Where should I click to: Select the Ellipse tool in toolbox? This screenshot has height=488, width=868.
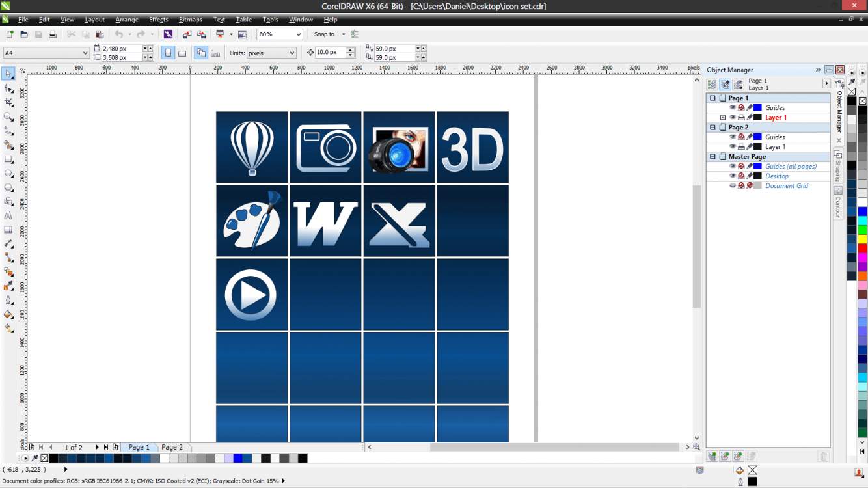point(8,173)
